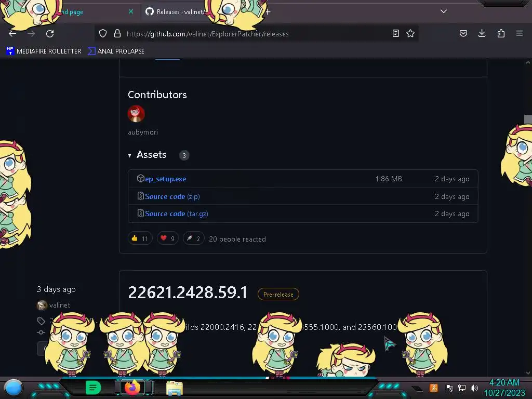Open the Start orb button
The height and width of the screenshot is (399, 532).
(x=13, y=388)
